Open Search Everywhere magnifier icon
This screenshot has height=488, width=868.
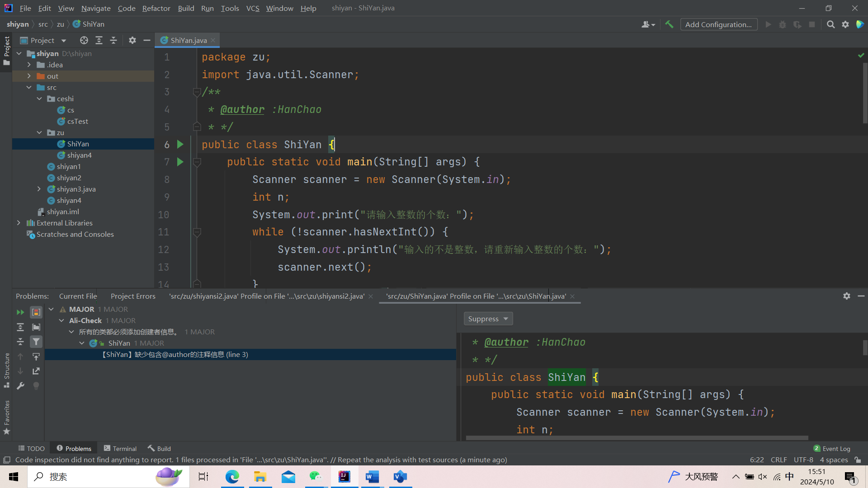pyautogui.click(x=830, y=24)
